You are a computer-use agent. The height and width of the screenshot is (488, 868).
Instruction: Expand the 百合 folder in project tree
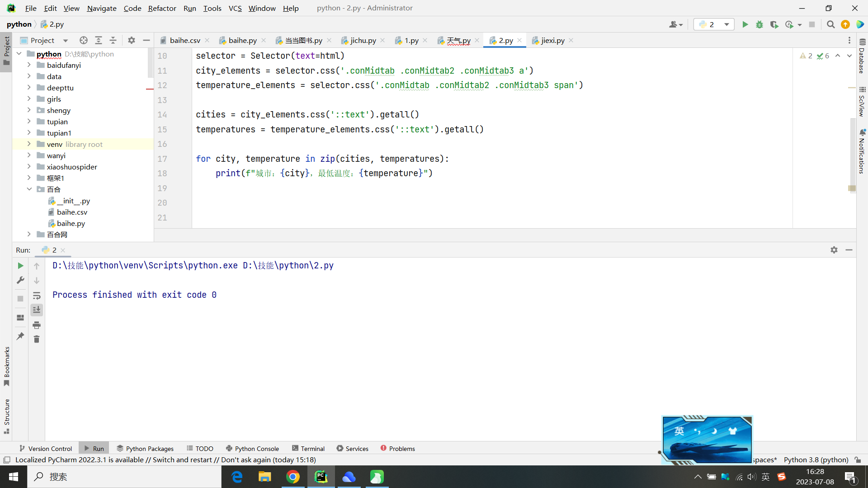click(x=28, y=189)
